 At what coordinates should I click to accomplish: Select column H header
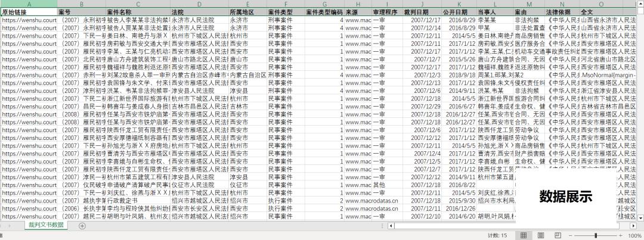pos(357,4)
